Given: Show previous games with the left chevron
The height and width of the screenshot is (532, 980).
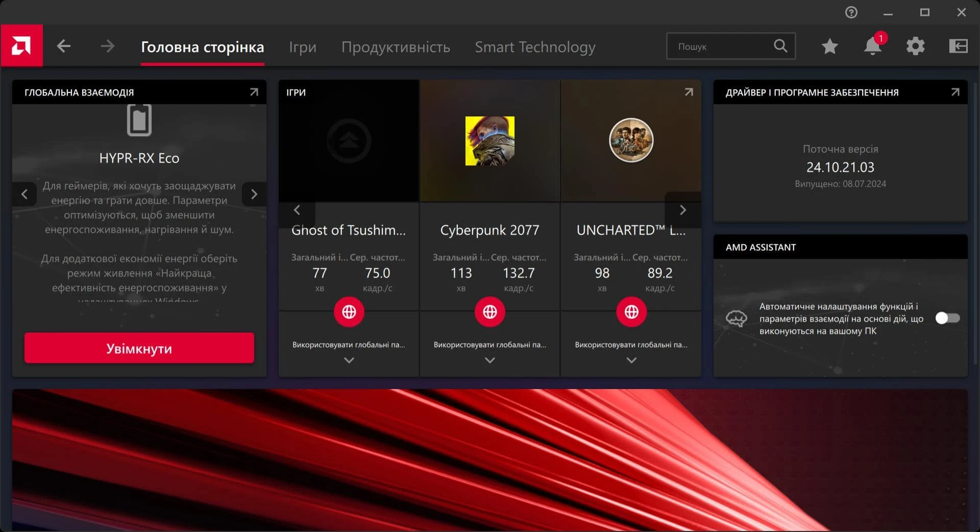Looking at the screenshot, I should coord(297,210).
